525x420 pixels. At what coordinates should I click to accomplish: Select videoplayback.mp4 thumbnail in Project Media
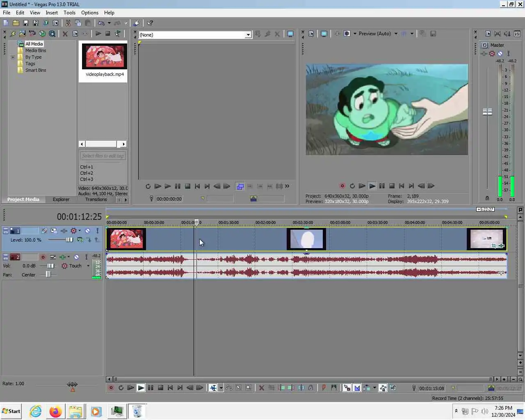pyautogui.click(x=105, y=56)
